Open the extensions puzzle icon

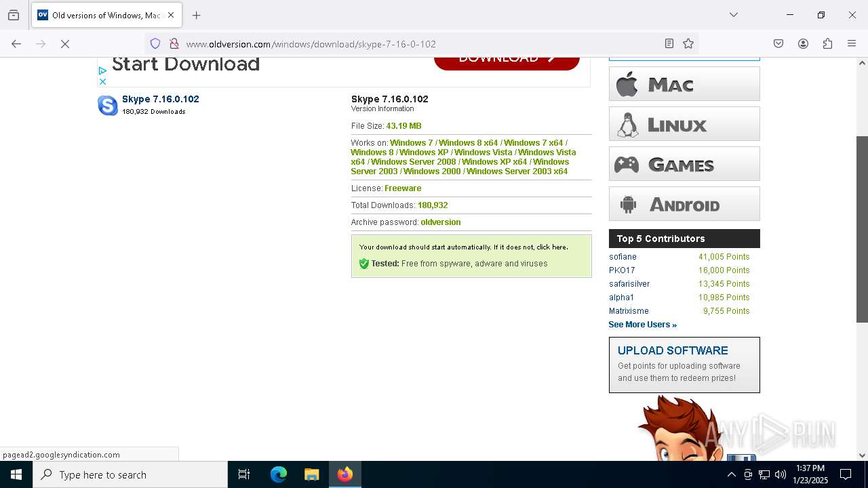(x=827, y=44)
